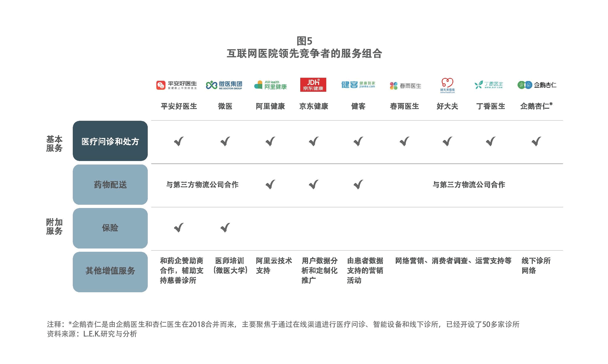Click 丁香医生 checkmark in 医疗问诊和处方 row
This screenshot has width=608, height=364.
click(x=490, y=141)
